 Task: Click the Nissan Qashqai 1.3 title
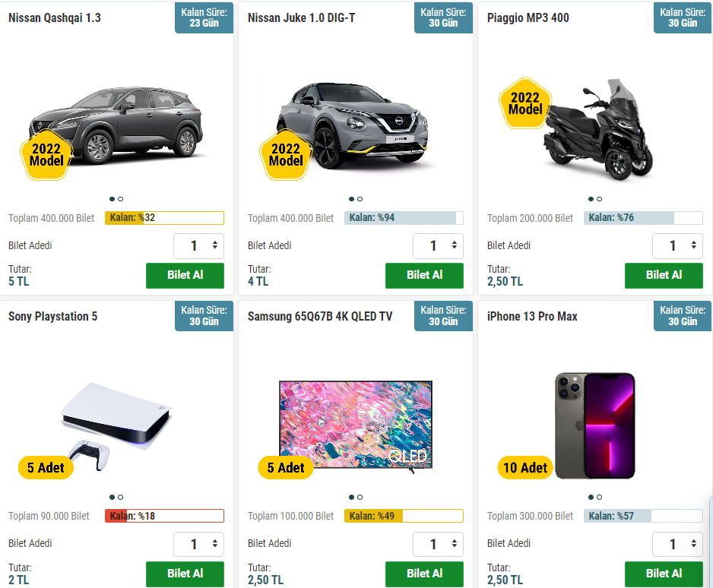(x=55, y=17)
